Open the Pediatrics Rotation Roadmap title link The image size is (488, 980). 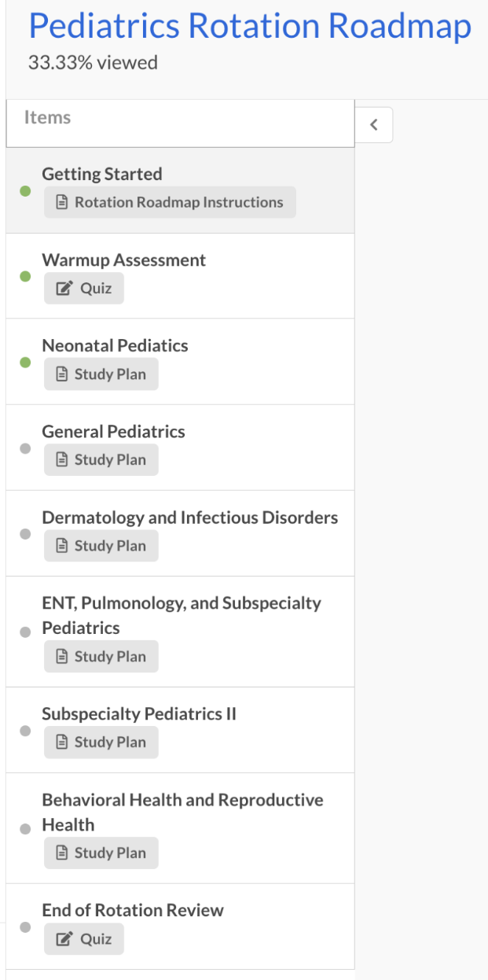[x=244, y=26]
